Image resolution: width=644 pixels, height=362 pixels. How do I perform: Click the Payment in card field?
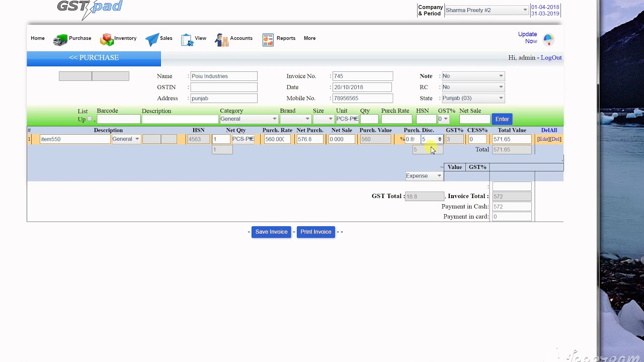click(512, 217)
